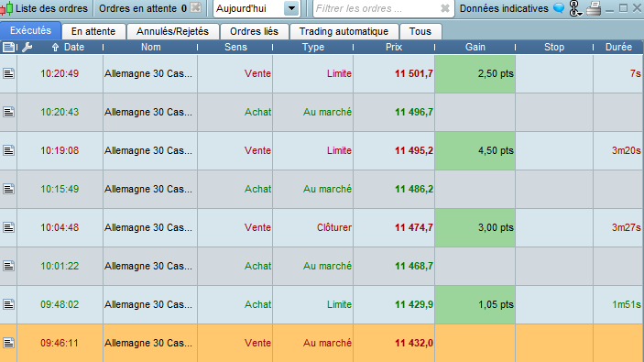Open order details icon for 10:20:49 row
The image size is (644, 362).
pos(8,73)
